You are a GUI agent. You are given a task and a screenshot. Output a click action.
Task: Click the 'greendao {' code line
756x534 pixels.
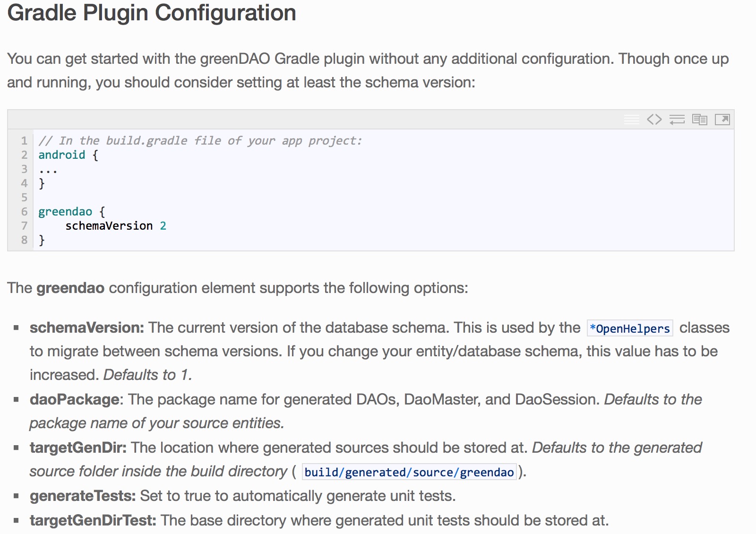pyautogui.click(x=71, y=212)
